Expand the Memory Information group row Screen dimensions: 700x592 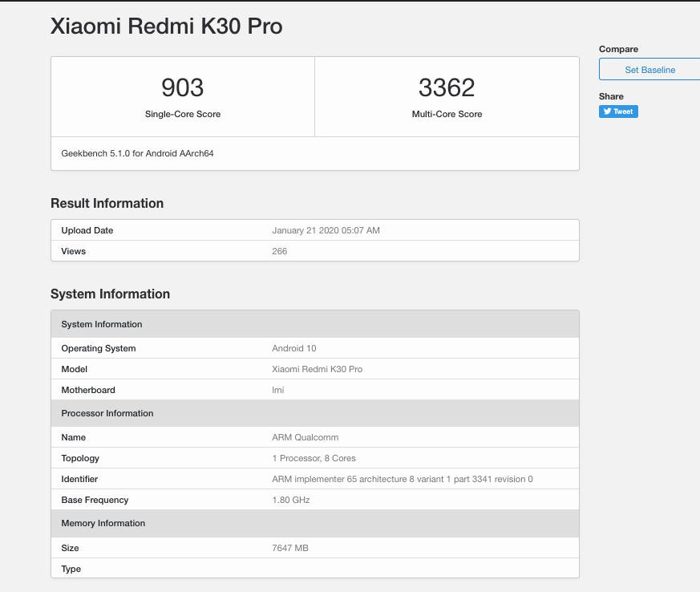(x=103, y=523)
